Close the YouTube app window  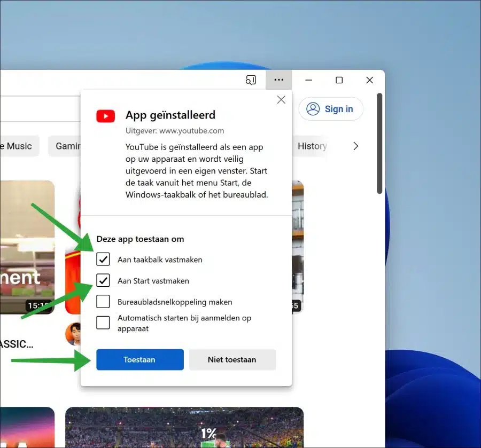(370, 80)
